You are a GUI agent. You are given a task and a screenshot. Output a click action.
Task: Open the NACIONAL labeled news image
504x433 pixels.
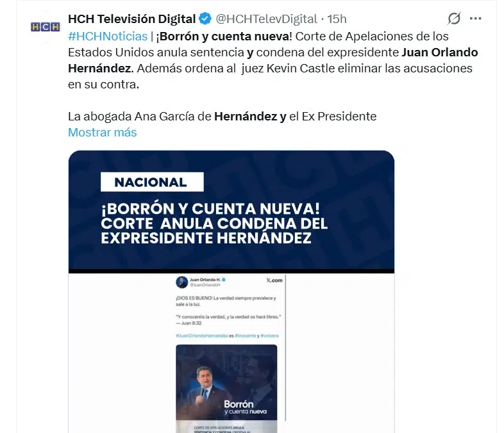point(231,291)
